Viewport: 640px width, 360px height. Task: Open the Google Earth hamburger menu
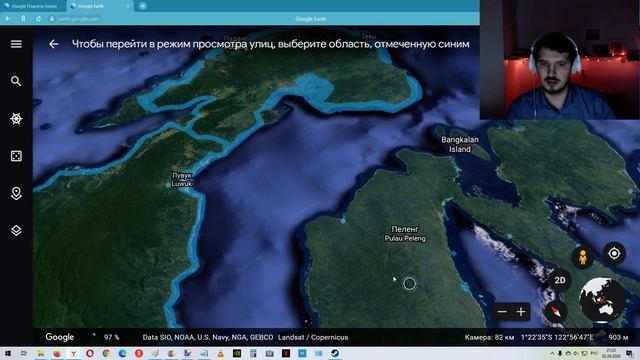click(x=16, y=44)
